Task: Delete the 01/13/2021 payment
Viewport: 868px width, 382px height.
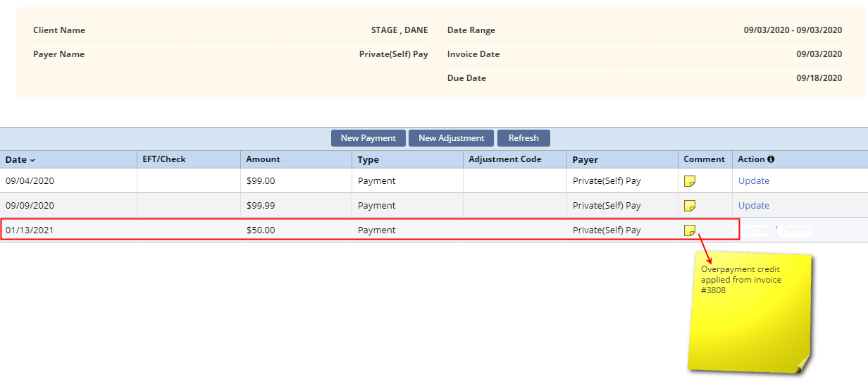Action: tap(795, 230)
